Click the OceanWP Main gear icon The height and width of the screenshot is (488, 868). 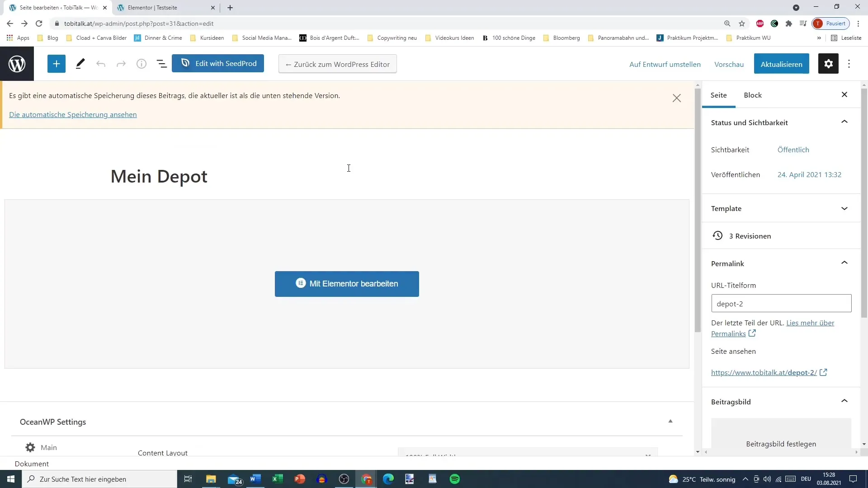[x=30, y=447]
